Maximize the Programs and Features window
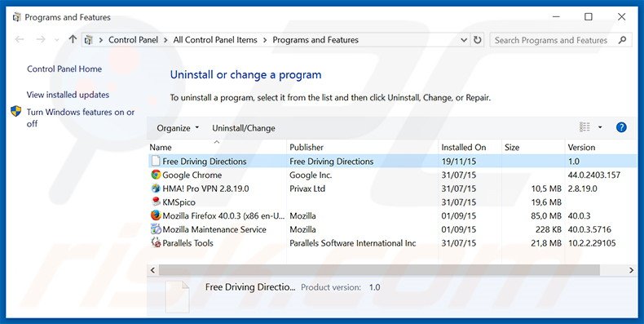 click(589, 17)
